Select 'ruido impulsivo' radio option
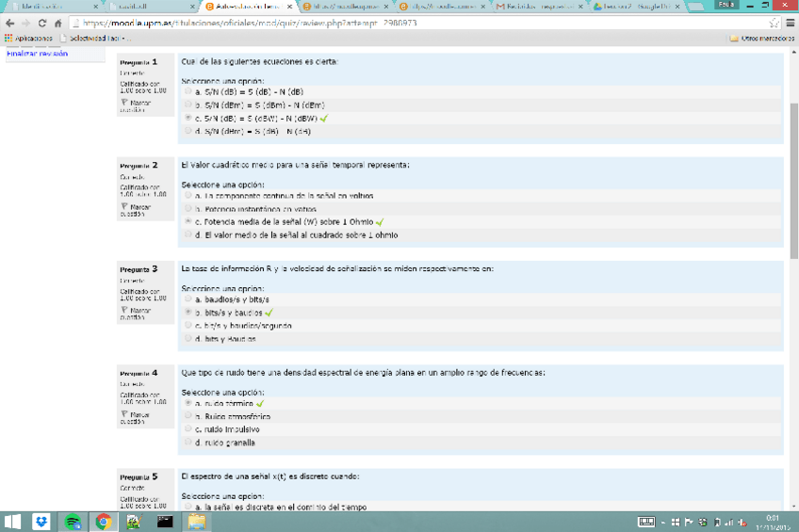Viewport: 799px width, 532px height. pyautogui.click(x=188, y=428)
